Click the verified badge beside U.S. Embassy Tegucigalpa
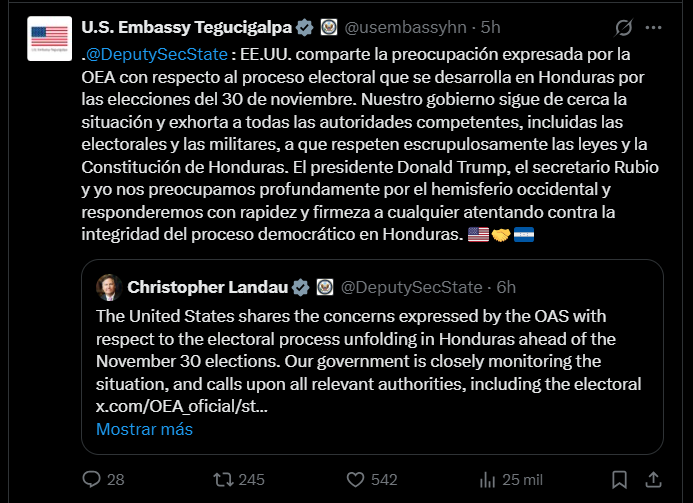 (304, 27)
